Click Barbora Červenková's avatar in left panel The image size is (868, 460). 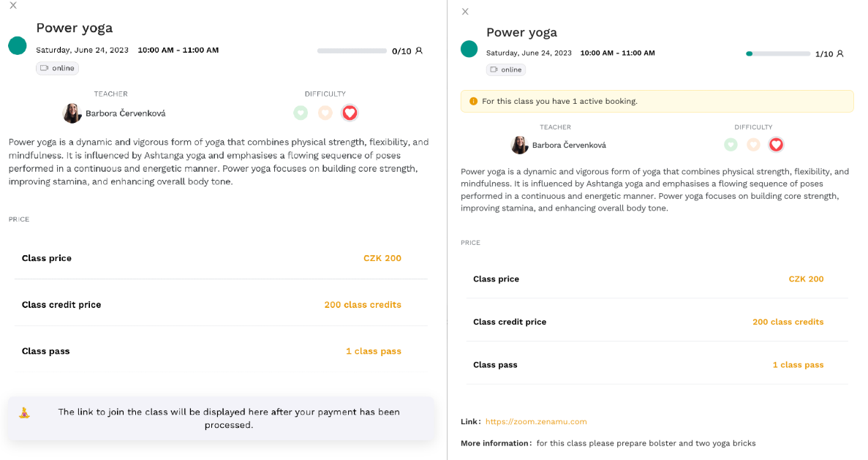[72, 113]
